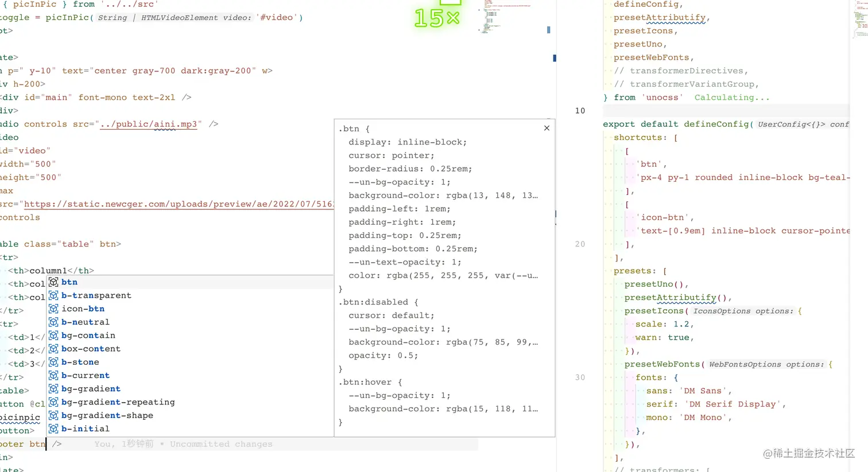Select 'b-initial' at the bottom of suggestions
Viewport: 868px width, 472px height.
[190, 428]
